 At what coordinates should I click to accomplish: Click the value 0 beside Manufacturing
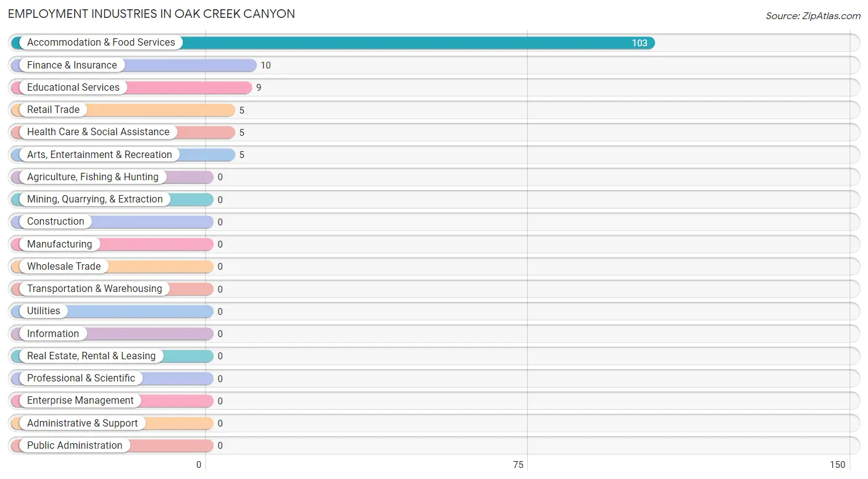(220, 244)
